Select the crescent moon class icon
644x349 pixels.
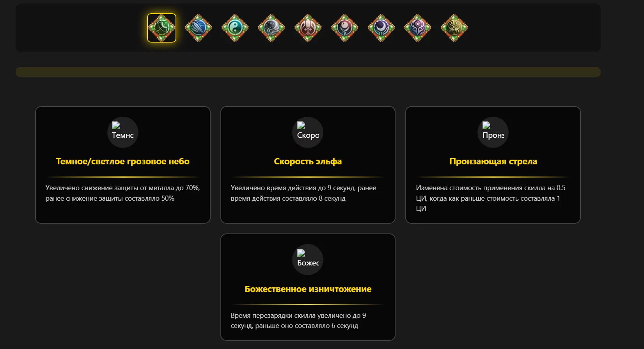click(x=381, y=28)
